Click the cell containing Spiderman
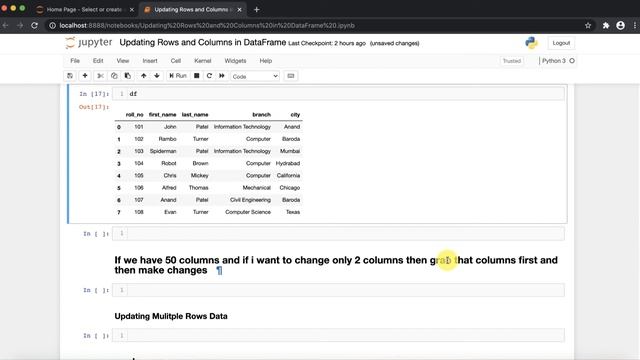 163,151
